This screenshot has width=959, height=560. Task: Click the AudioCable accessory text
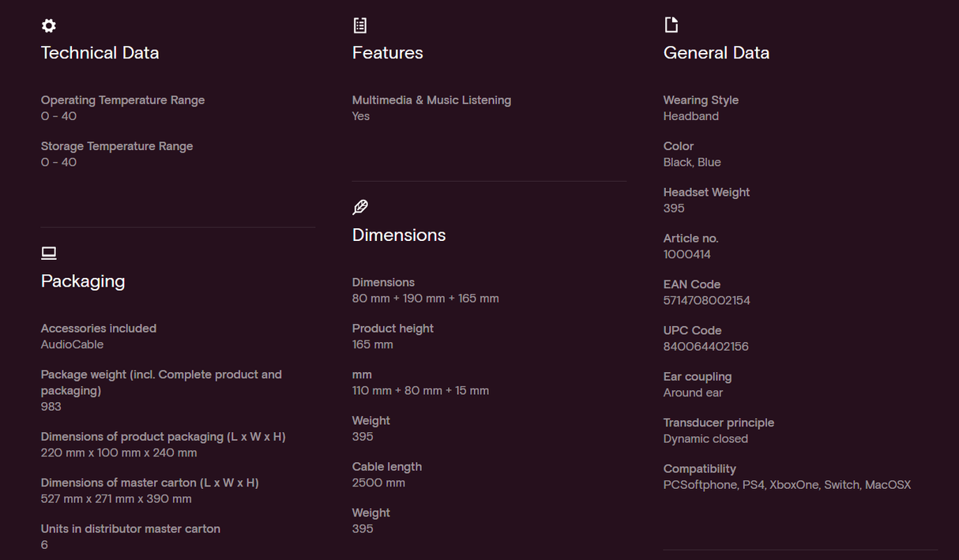click(73, 344)
